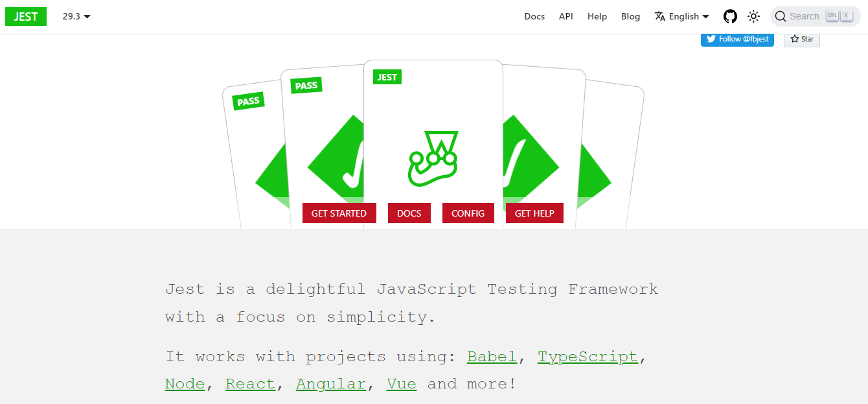Click the search magnifier icon
Screen dimensions: 868x404
(x=781, y=16)
